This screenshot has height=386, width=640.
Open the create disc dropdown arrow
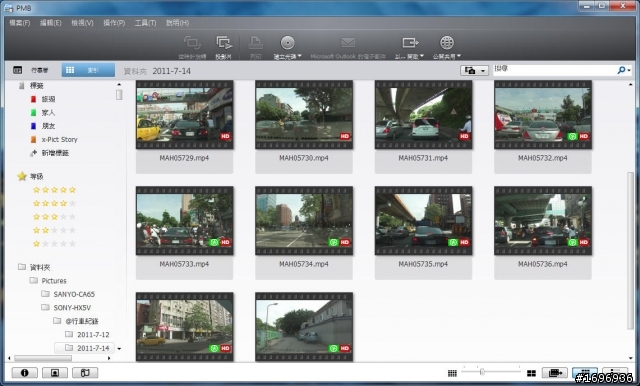click(300, 56)
